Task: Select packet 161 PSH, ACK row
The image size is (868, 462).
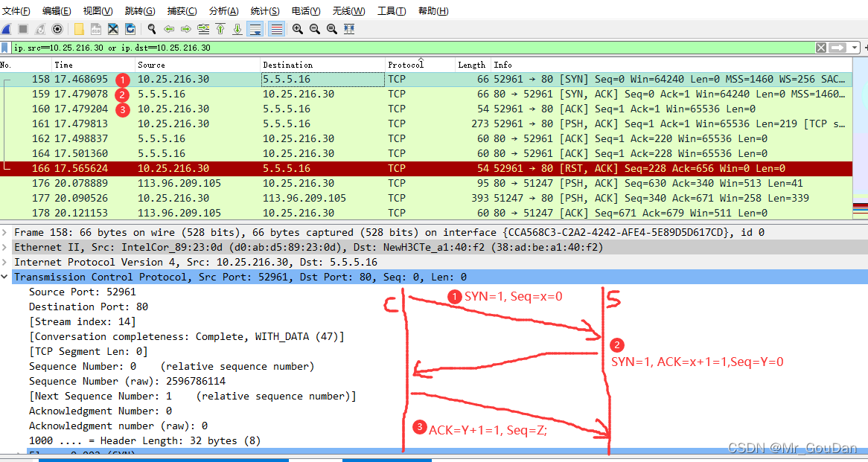Action: [427, 124]
